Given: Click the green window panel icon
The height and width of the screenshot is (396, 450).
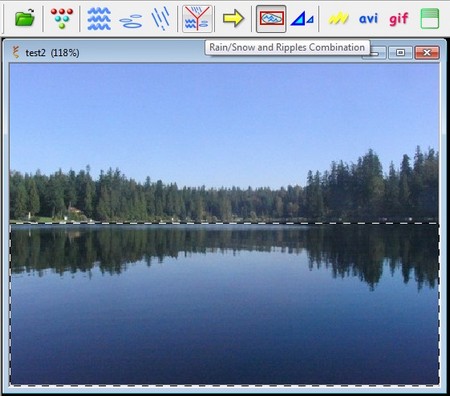Looking at the screenshot, I should point(430,18).
